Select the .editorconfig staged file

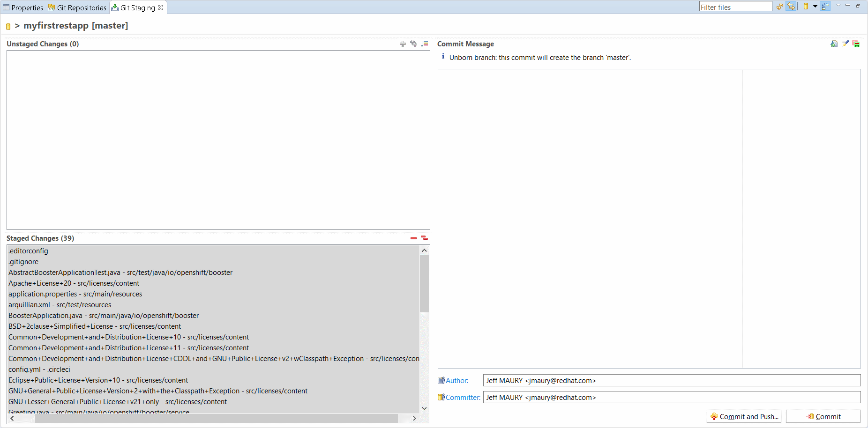[x=213, y=251]
